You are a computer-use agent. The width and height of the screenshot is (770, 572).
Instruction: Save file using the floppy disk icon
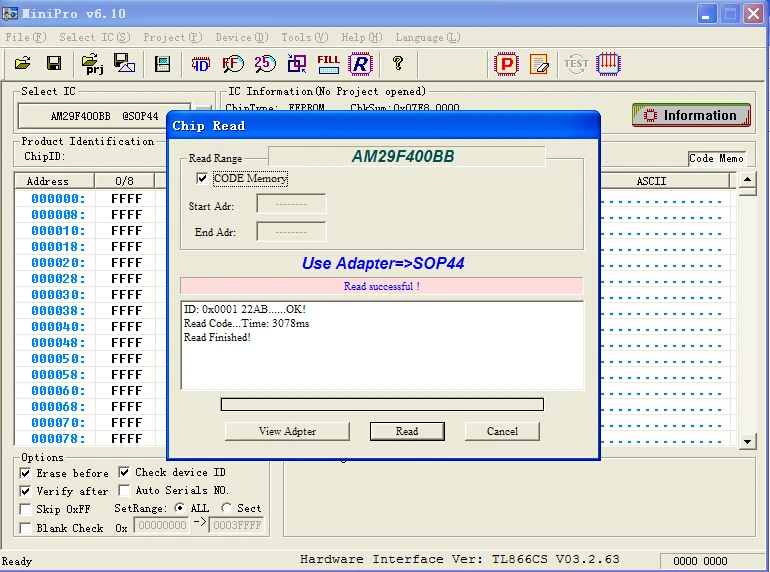pyautogui.click(x=54, y=63)
